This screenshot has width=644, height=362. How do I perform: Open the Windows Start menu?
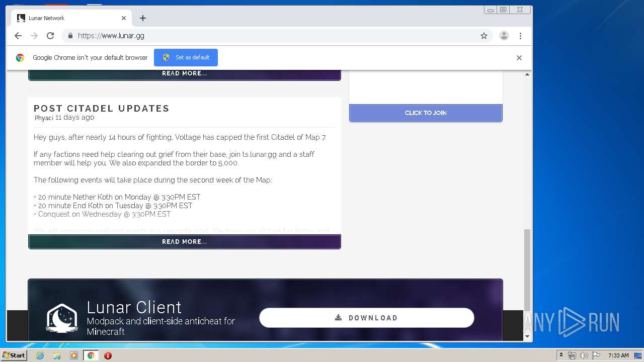(14, 355)
